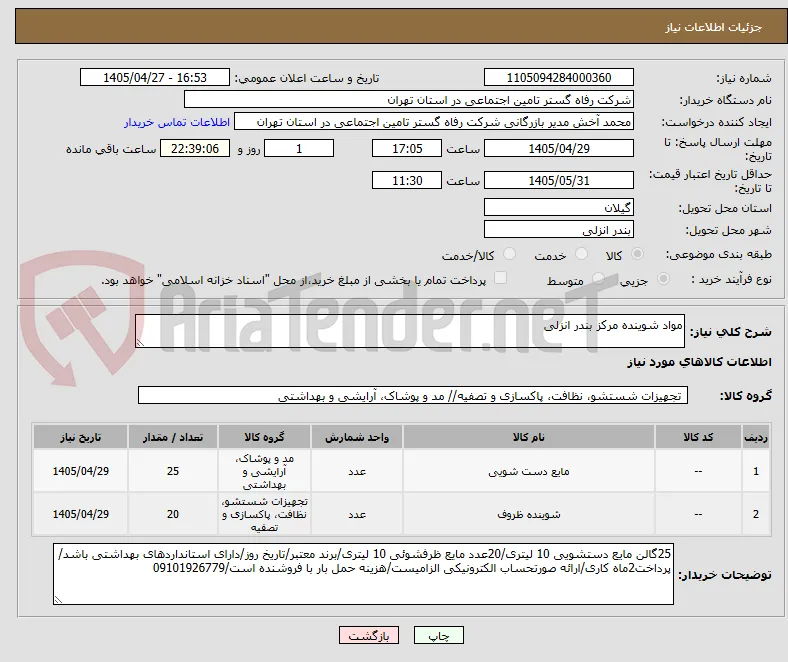Click the response time field 17:05
The width and height of the screenshot is (788, 662).
point(407,148)
